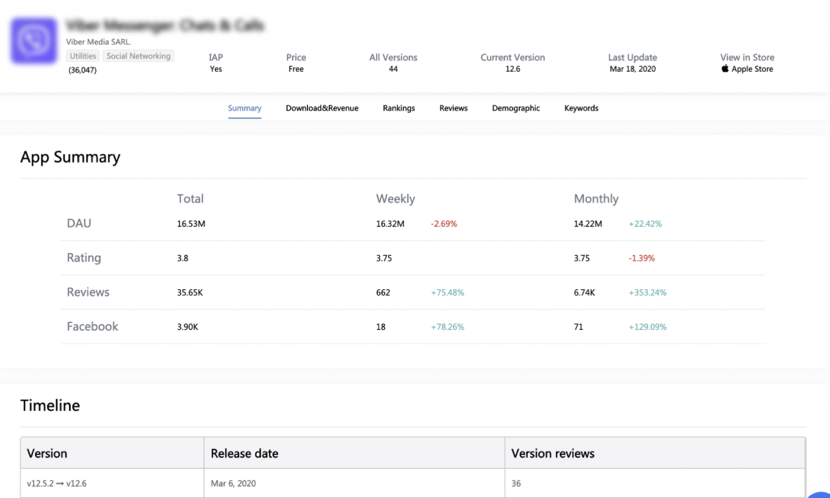Click the DAU weekly -2.69% change
Image resolution: width=830 pixels, height=498 pixels.
[444, 224]
